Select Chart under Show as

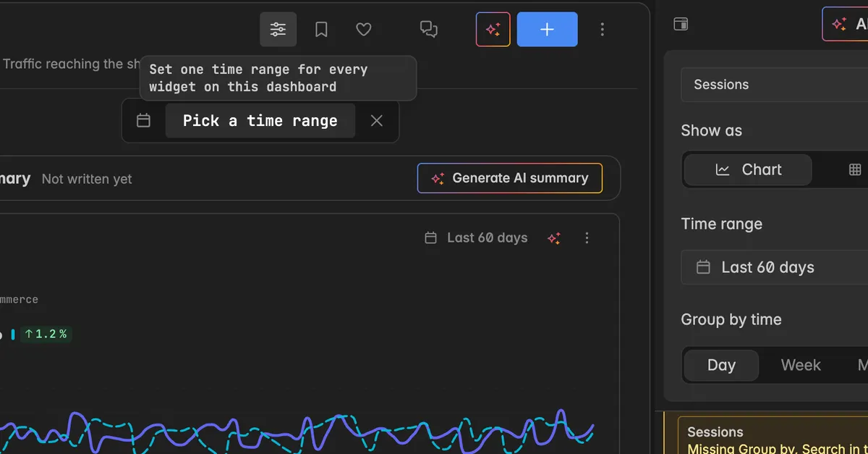pyautogui.click(x=748, y=169)
